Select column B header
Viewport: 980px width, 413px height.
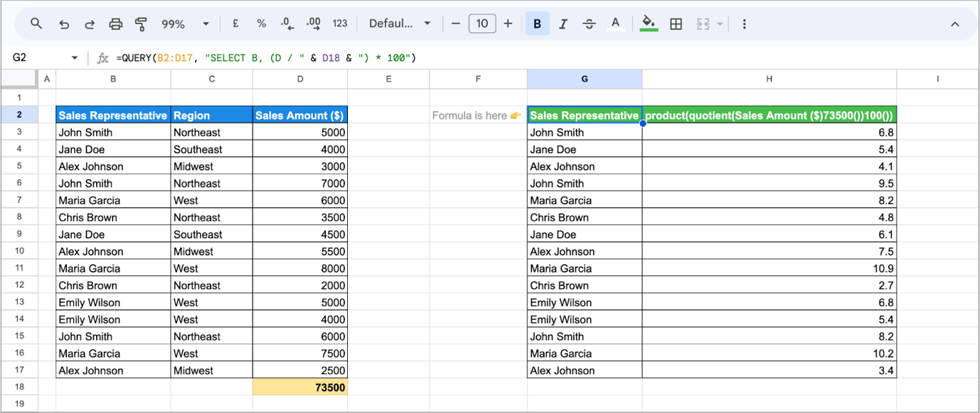pyautogui.click(x=113, y=79)
